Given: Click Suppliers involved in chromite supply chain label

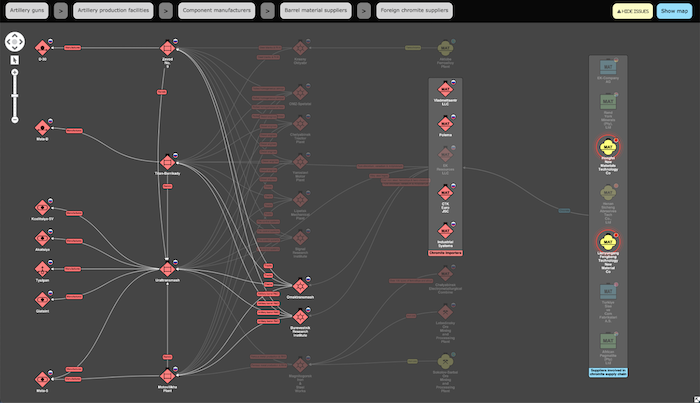Looking at the screenshot, I should click(x=608, y=373).
